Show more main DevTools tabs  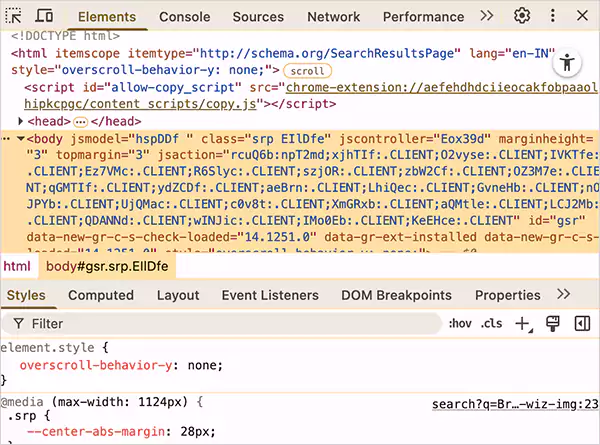487,16
